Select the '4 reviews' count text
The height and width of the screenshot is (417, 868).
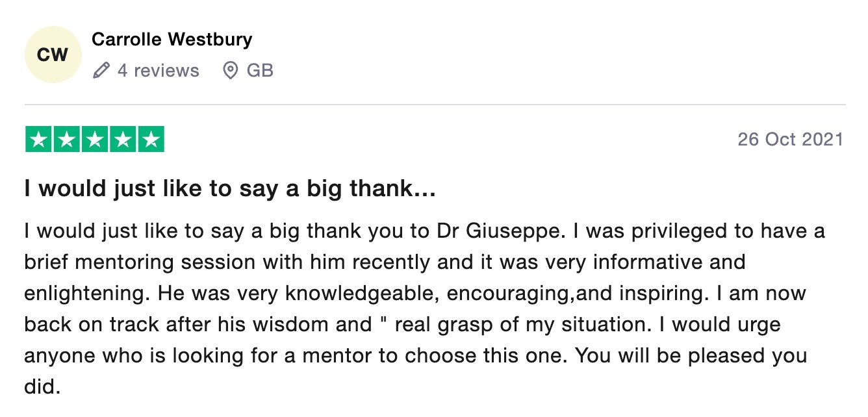[158, 70]
